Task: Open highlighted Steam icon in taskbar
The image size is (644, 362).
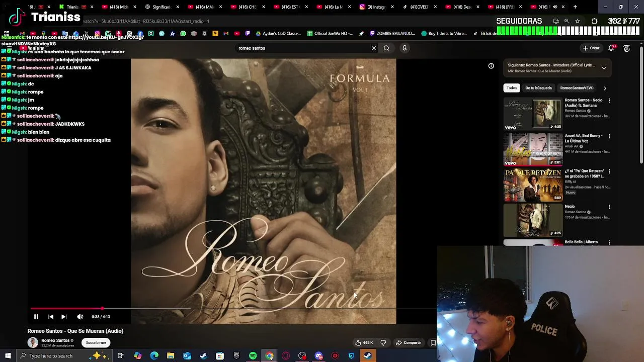Action: (368, 356)
